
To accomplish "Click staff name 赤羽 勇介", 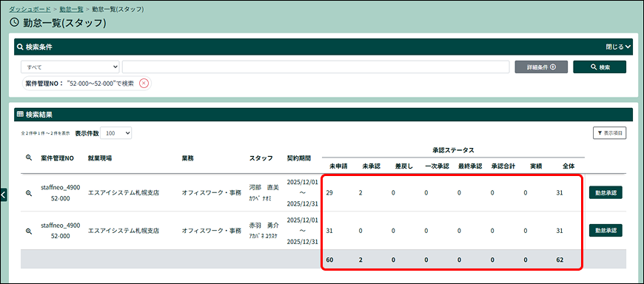I will pyautogui.click(x=264, y=226).
